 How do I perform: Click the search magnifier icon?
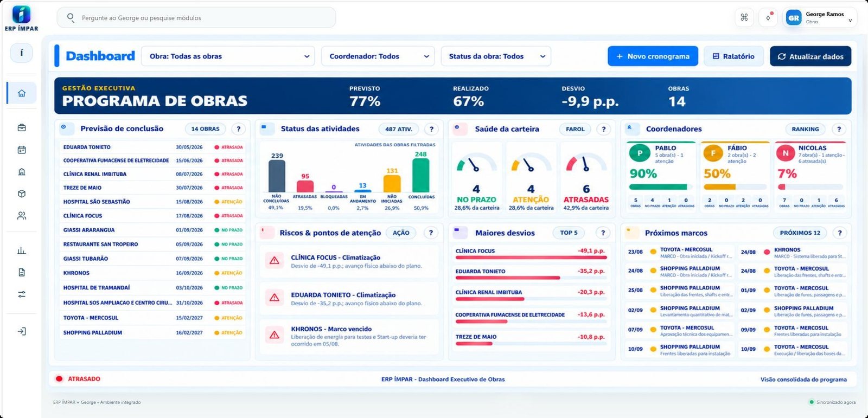pos(71,17)
